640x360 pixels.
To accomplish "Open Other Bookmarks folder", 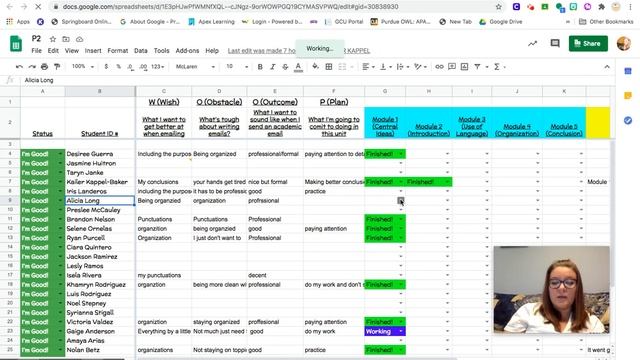I will [606, 22].
